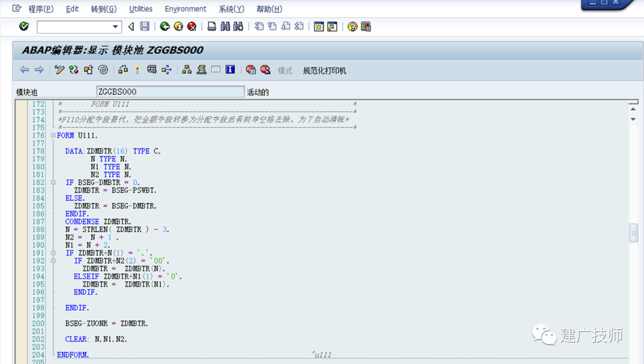Click the Save floppy disk icon

click(144, 27)
